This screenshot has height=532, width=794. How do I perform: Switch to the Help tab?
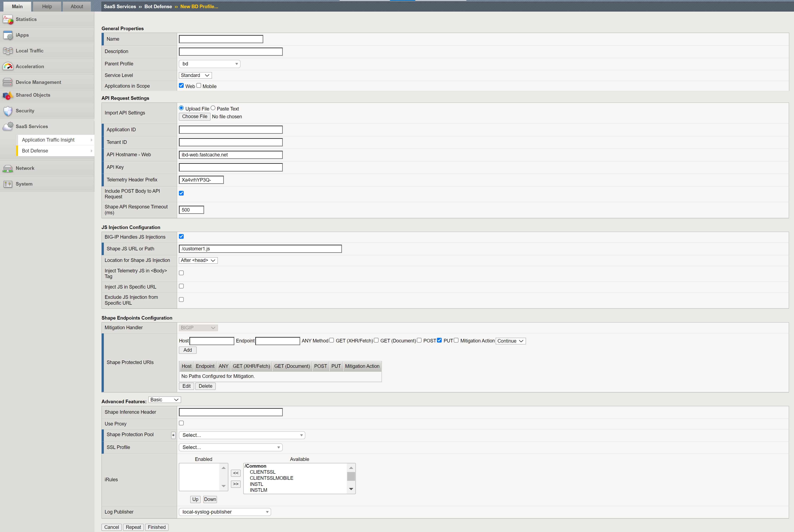47,7
